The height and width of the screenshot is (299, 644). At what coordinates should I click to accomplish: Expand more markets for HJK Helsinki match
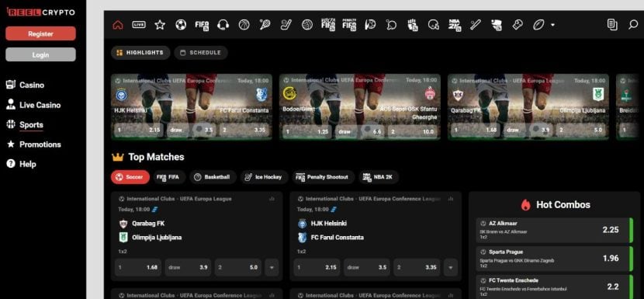click(451, 267)
